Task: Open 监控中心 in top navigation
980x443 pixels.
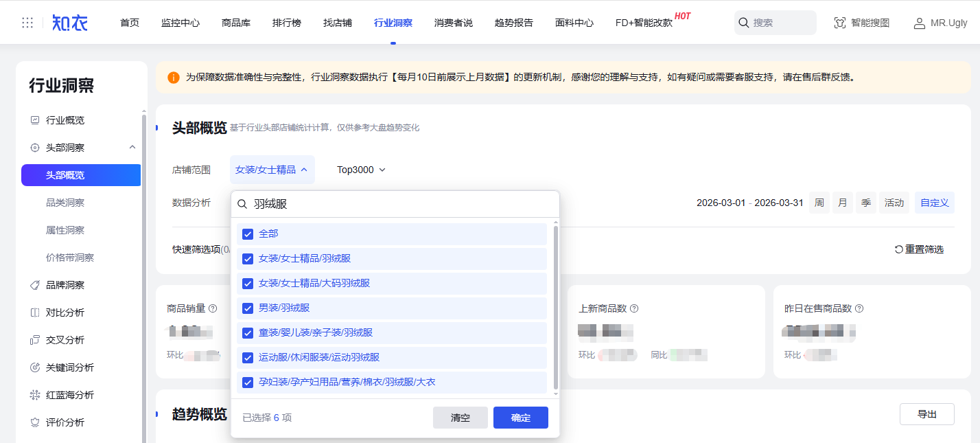Action: point(180,23)
